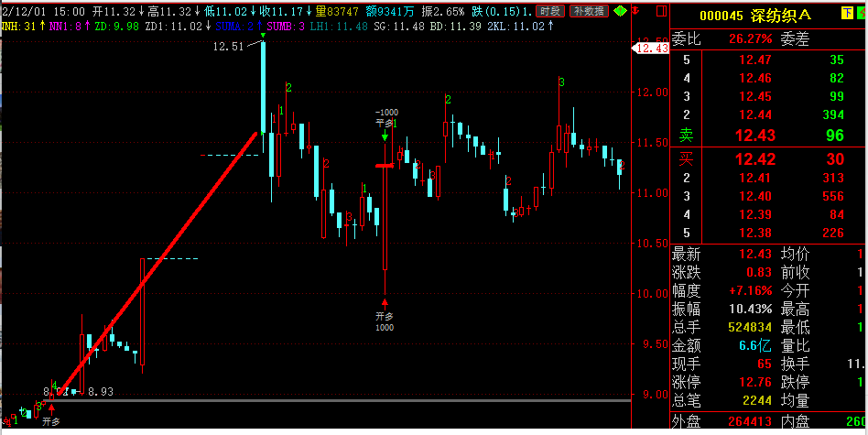This screenshot has width=868, height=435.
Task: Click indicator ZD:9.98
Action: (x=117, y=26)
